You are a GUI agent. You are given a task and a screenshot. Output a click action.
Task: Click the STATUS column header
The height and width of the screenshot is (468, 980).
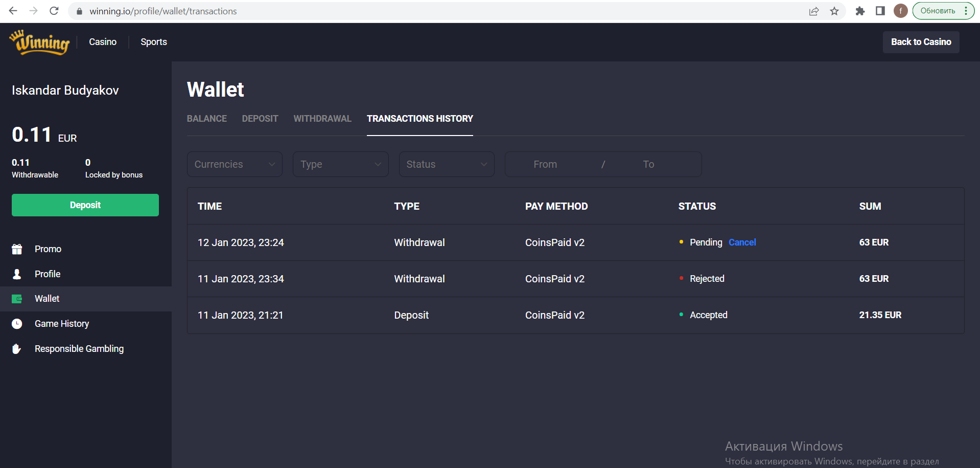click(x=697, y=206)
